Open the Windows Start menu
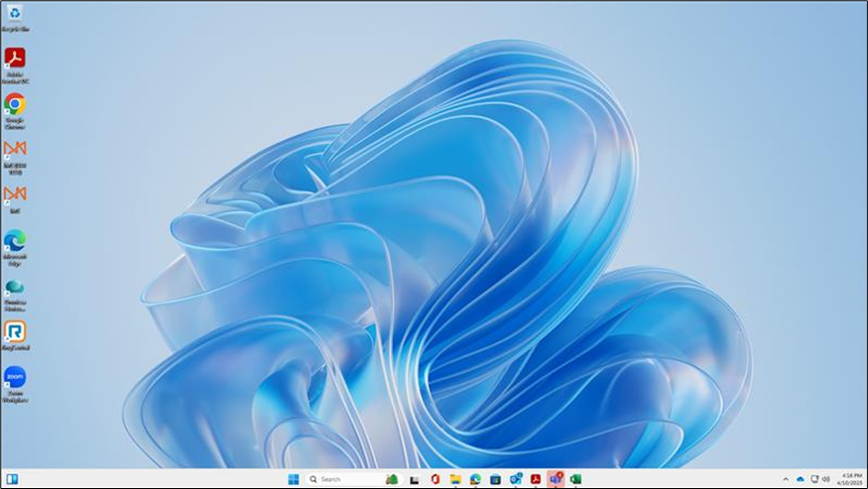Viewport: 868px width, 489px height. pos(294,479)
